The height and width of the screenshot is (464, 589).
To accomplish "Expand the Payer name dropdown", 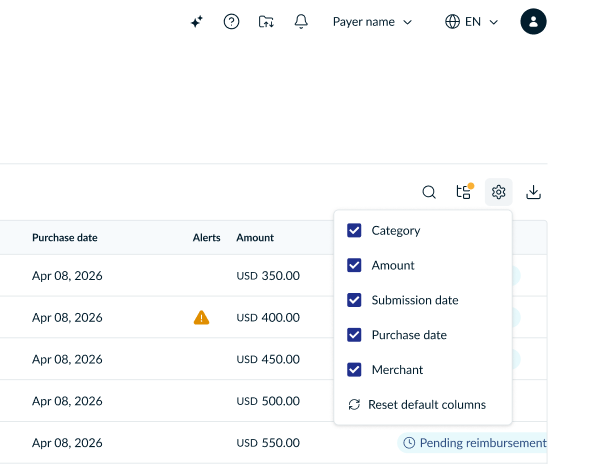I will [372, 22].
